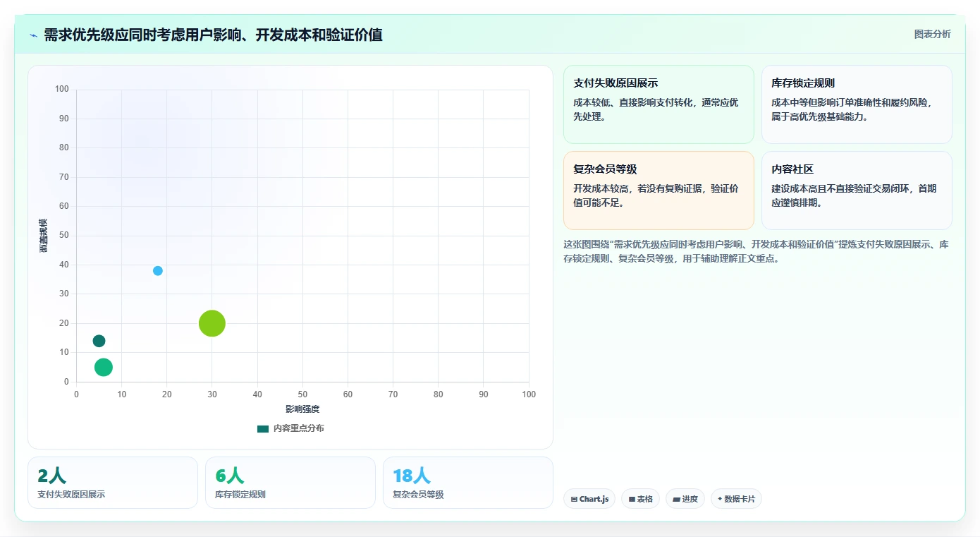Click the 18人 复杂会员等级 stat card
Viewport: 980px width, 537px height.
(x=468, y=483)
